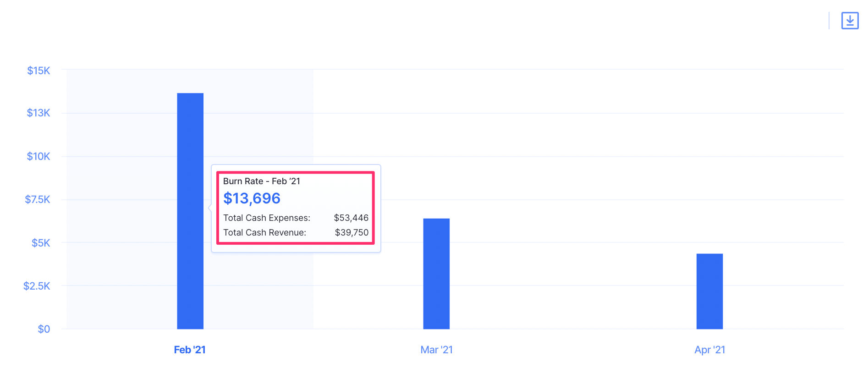The width and height of the screenshot is (868, 384).
Task: Click the $39,750 revenue amount
Action: [x=352, y=232]
